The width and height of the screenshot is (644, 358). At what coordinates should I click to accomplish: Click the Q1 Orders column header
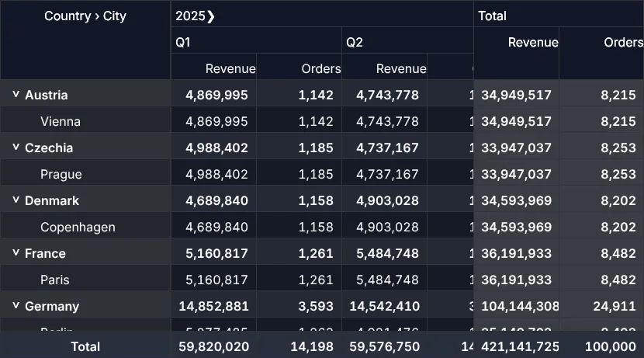click(299, 68)
